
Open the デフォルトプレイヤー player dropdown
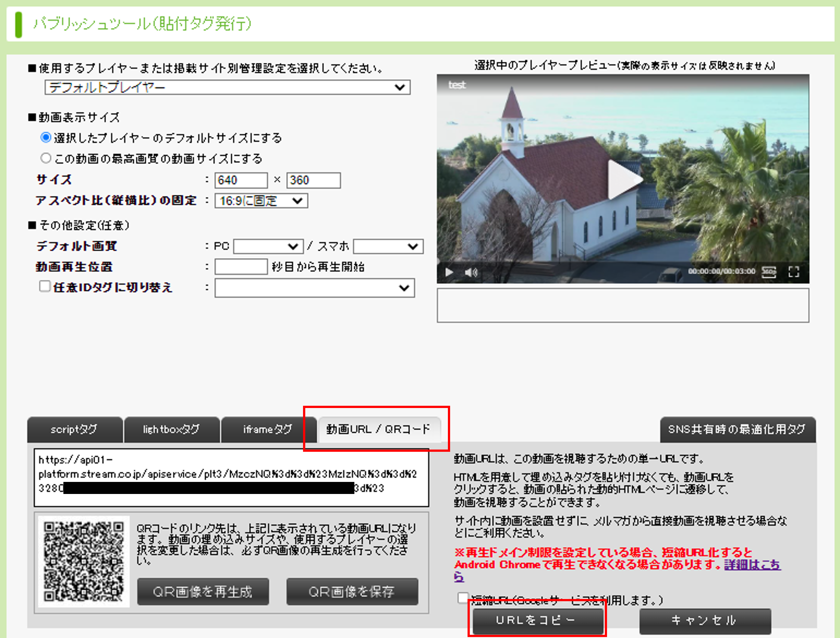click(227, 87)
